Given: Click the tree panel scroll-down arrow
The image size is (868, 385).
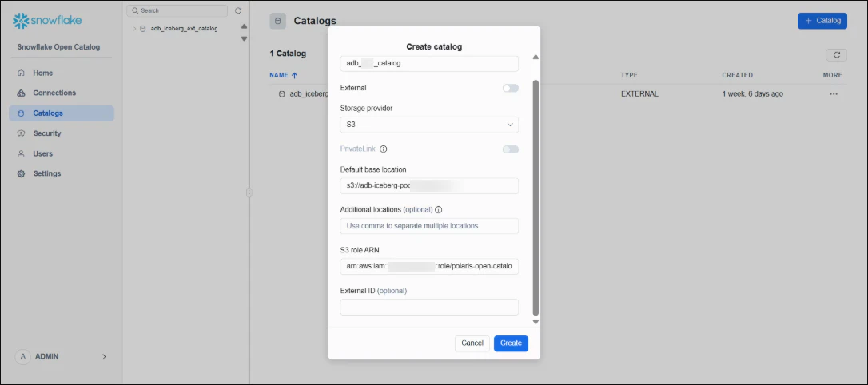Looking at the screenshot, I should (x=244, y=38).
